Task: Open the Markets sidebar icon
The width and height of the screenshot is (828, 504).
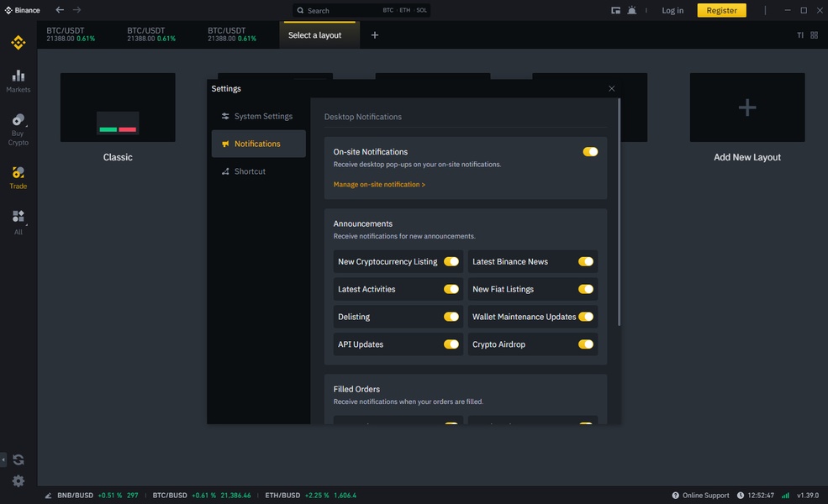Action: pos(18,80)
